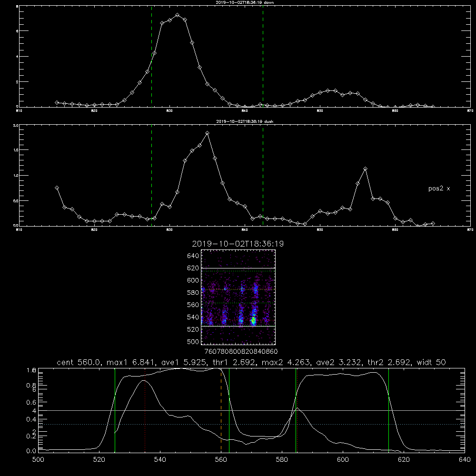Click the first diamond marker of dusk curve
The height and width of the screenshot is (476, 476).
tap(57, 188)
